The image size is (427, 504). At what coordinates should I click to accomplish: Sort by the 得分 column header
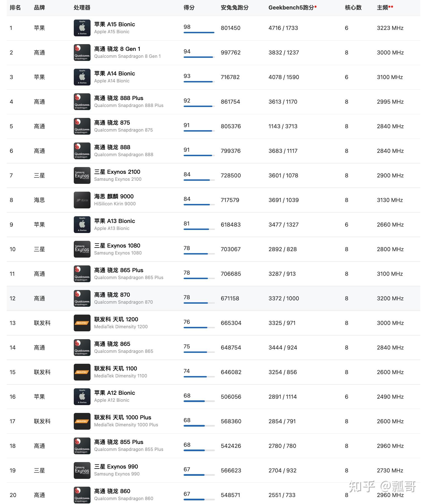coord(189,8)
